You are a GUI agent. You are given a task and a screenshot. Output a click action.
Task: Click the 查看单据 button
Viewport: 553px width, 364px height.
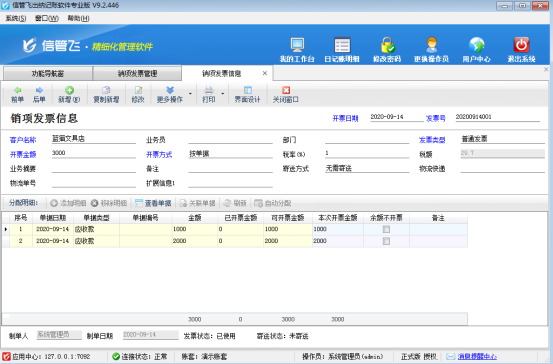153,203
